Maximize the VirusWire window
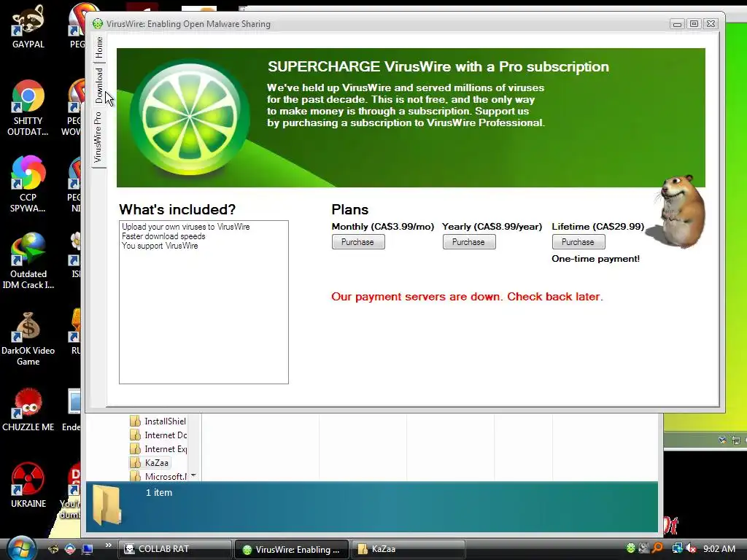747x560 pixels. (x=694, y=23)
